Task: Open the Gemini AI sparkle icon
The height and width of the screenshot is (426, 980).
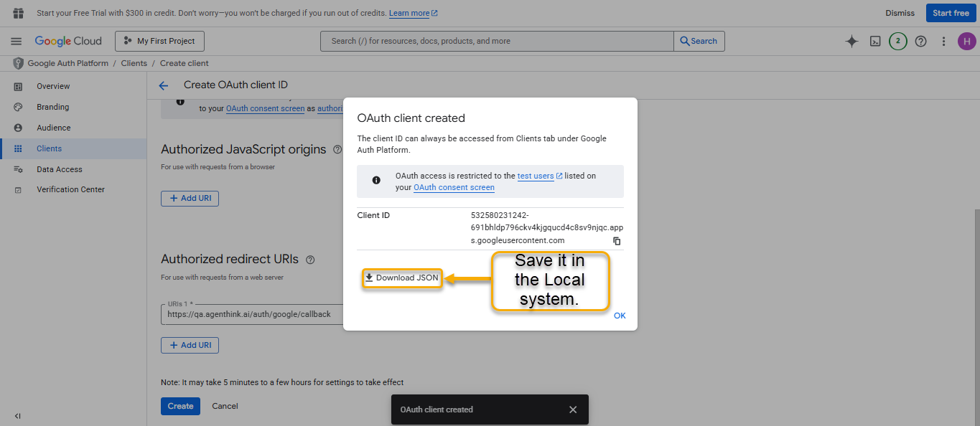Action: click(851, 42)
